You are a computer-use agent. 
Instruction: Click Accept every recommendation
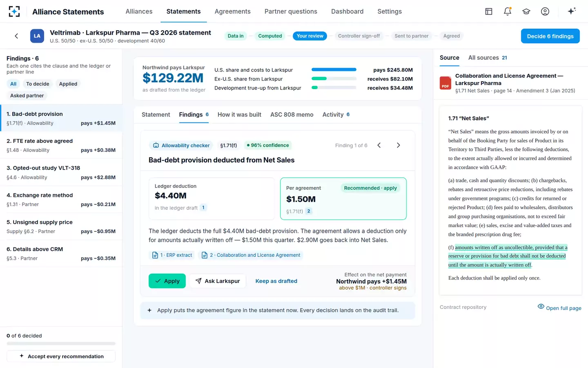point(61,356)
